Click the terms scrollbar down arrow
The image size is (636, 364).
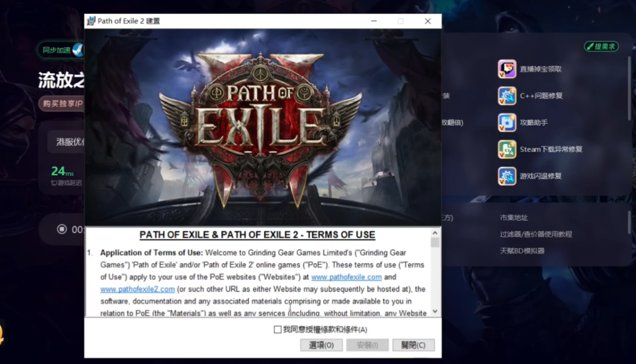(x=435, y=311)
